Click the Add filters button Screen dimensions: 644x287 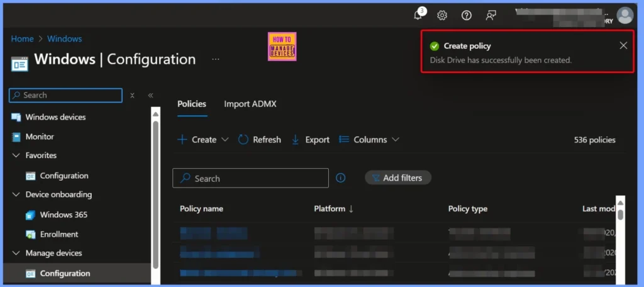pos(397,178)
